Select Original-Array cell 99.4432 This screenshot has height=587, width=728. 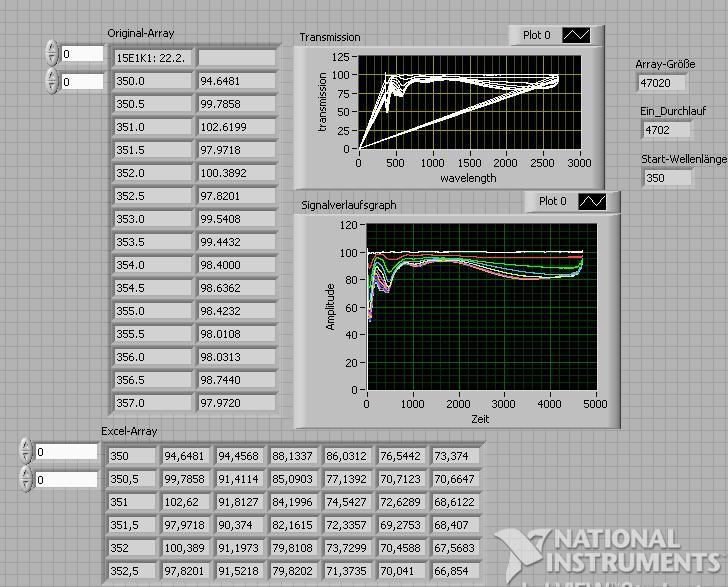pos(237,242)
